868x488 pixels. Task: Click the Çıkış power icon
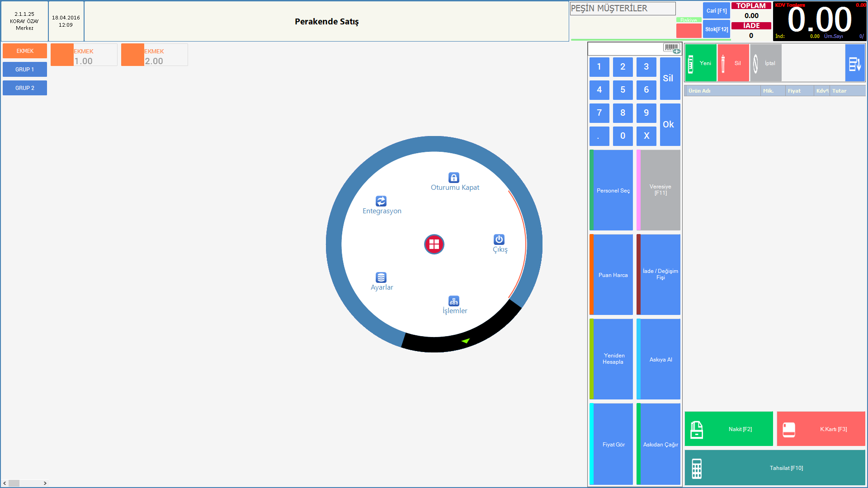(499, 239)
